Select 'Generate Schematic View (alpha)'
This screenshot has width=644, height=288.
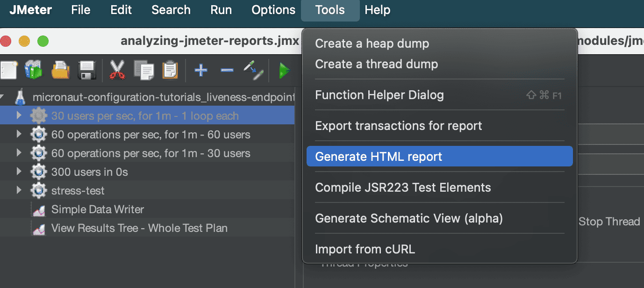(x=439, y=218)
